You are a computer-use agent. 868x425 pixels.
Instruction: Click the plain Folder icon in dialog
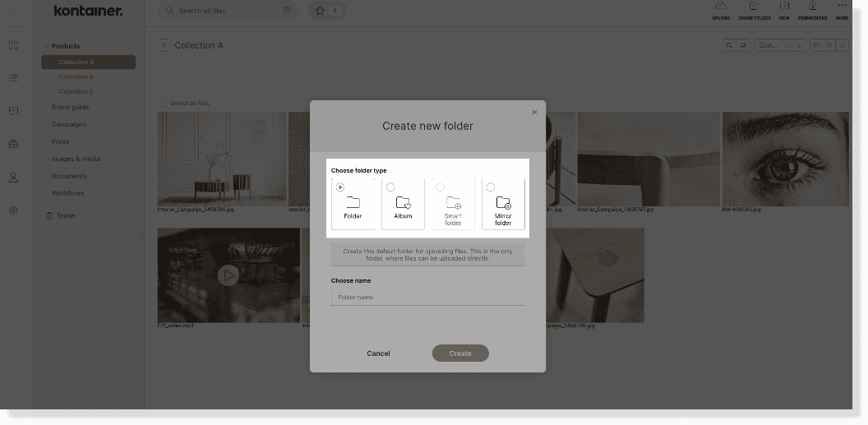click(x=353, y=202)
